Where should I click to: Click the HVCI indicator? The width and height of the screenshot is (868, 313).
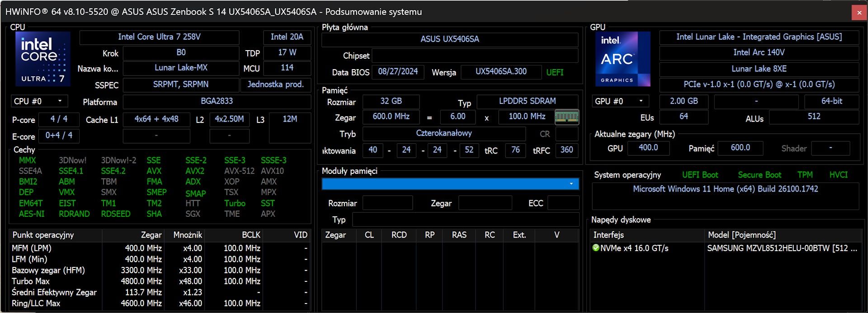(x=839, y=175)
